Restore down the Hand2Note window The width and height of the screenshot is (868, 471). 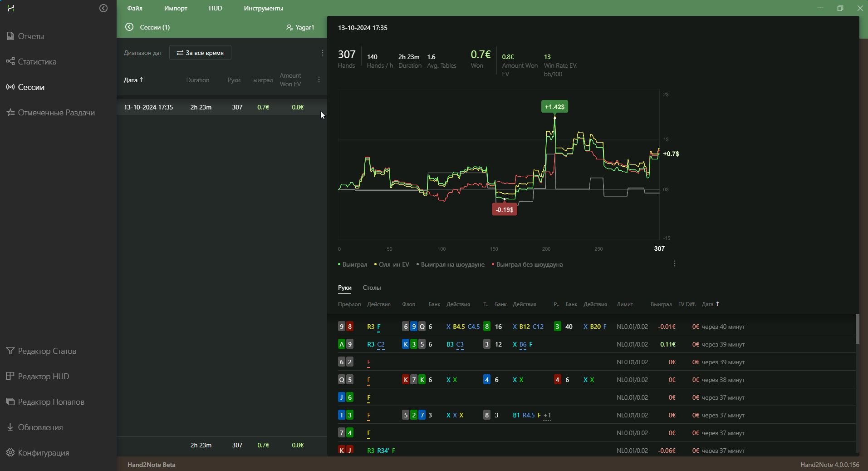click(840, 8)
